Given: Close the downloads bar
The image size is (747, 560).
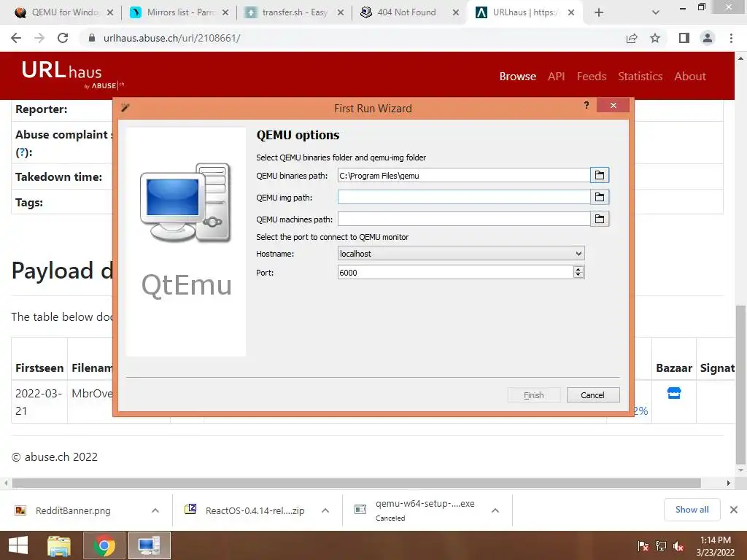Looking at the screenshot, I should (734, 510).
